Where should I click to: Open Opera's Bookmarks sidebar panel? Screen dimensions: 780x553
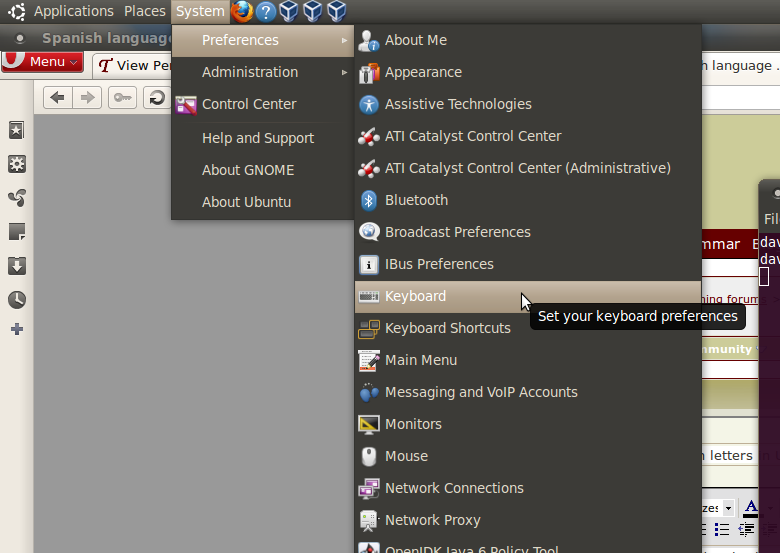pyautogui.click(x=17, y=130)
